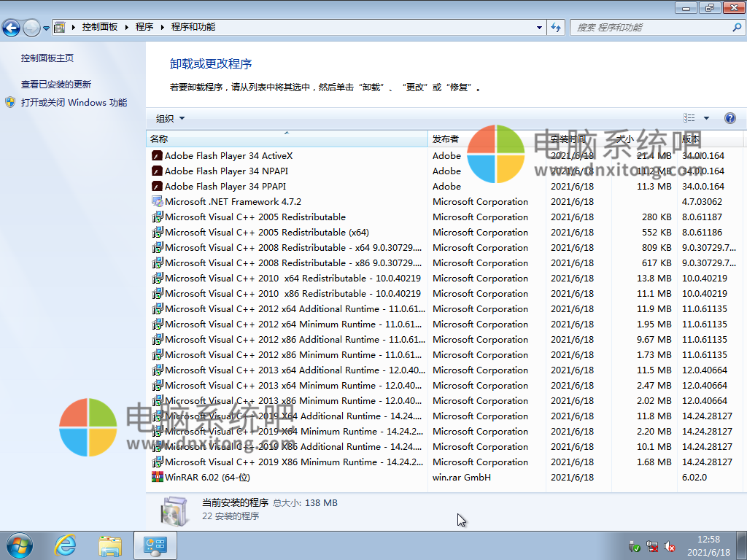Image resolution: width=747 pixels, height=560 pixels.
Task: Open the network tray icon
Action: coord(651,547)
